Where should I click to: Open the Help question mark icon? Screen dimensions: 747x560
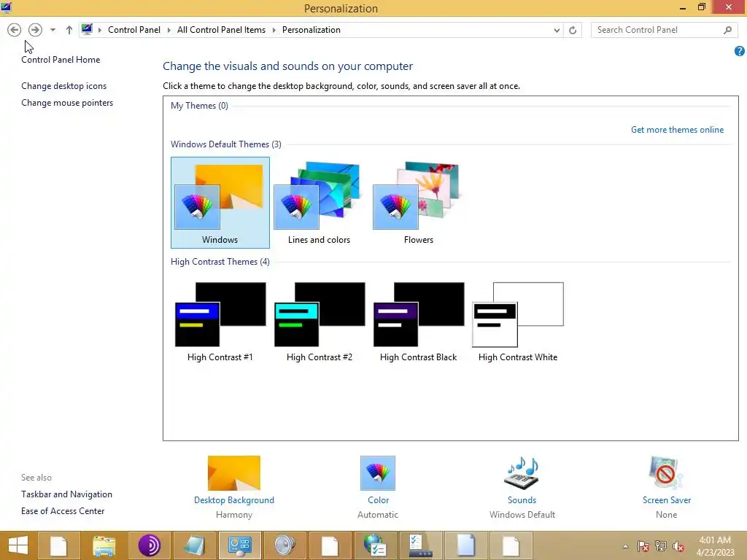tap(739, 51)
